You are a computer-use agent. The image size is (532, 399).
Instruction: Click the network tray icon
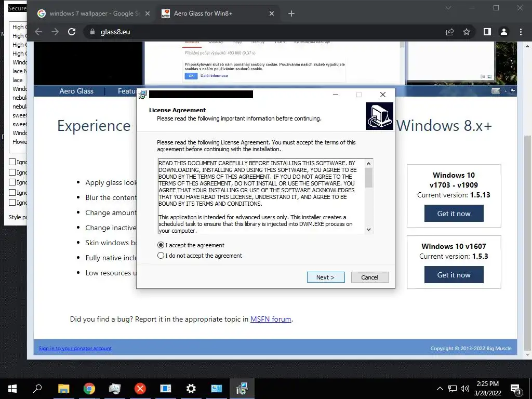pyautogui.click(x=453, y=389)
